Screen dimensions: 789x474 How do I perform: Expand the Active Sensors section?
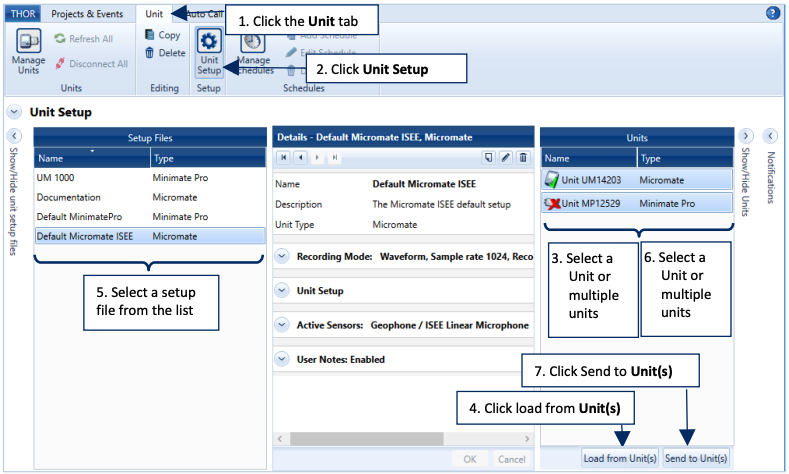pyautogui.click(x=283, y=325)
